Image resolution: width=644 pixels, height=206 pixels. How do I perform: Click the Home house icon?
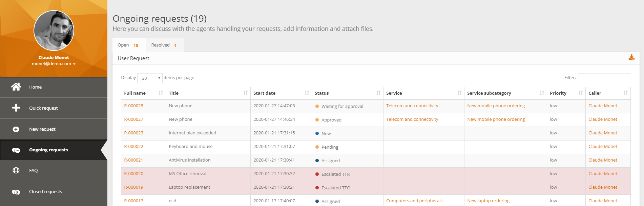16,87
